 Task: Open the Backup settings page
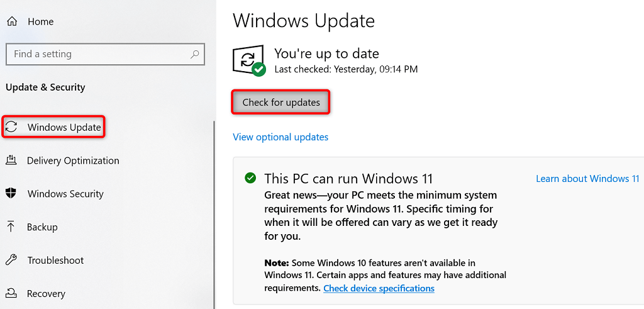pos(42,227)
